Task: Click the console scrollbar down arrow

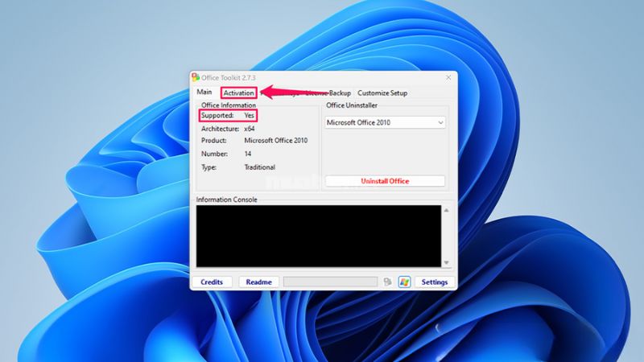Action: point(447,262)
